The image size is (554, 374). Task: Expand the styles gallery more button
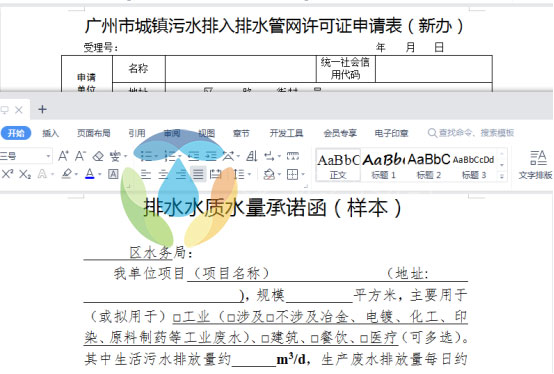tap(502, 176)
